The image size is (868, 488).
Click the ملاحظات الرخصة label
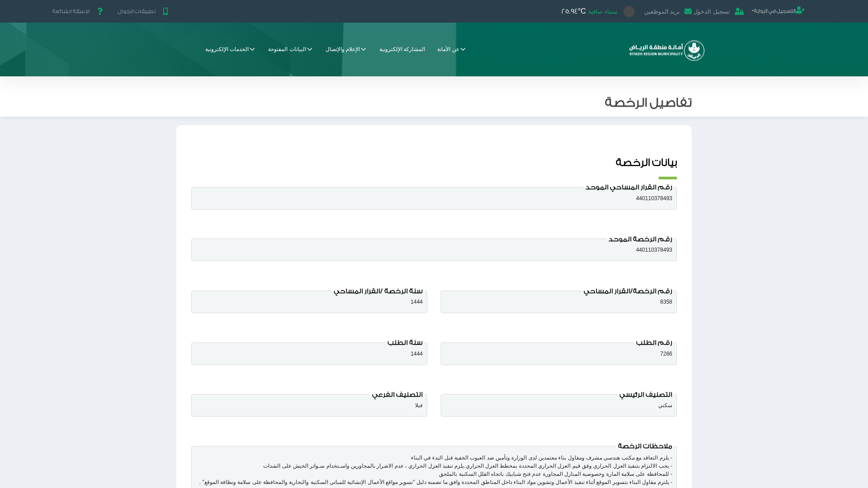click(645, 446)
